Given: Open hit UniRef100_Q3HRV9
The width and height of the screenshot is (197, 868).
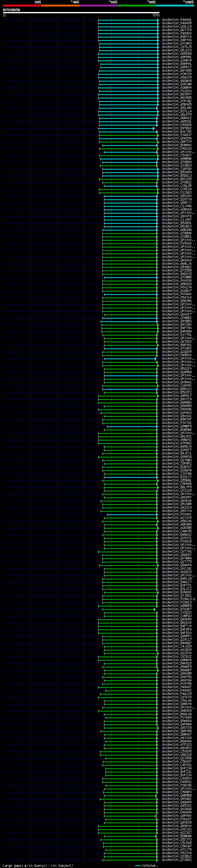Looking at the screenshot, I should (x=177, y=61).
